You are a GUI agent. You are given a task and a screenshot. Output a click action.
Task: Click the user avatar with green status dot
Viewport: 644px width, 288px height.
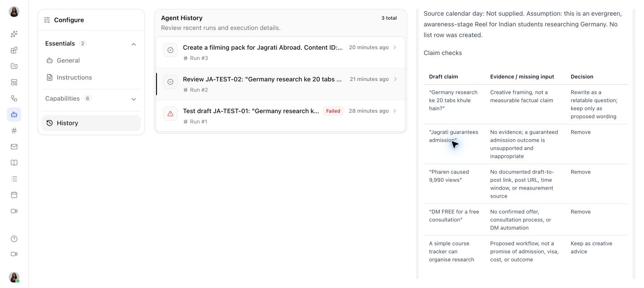pyautogui.click(x=14, y=277)
